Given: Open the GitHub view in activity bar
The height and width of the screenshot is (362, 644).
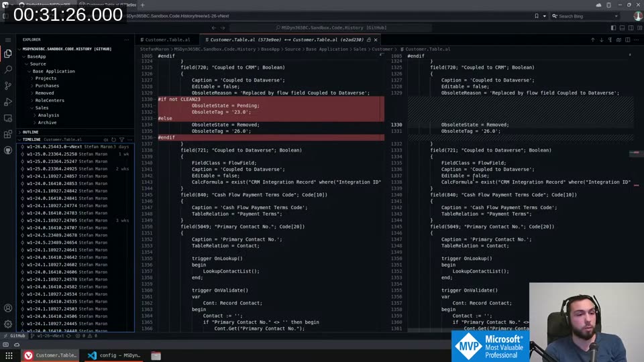Looking at the screenshot, I should 8,150.
